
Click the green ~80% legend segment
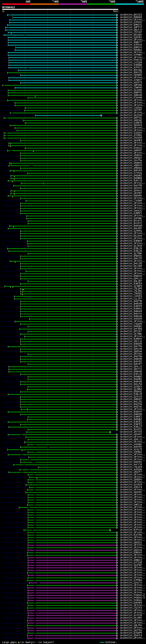pyautogui.click(x=101, y=4)
